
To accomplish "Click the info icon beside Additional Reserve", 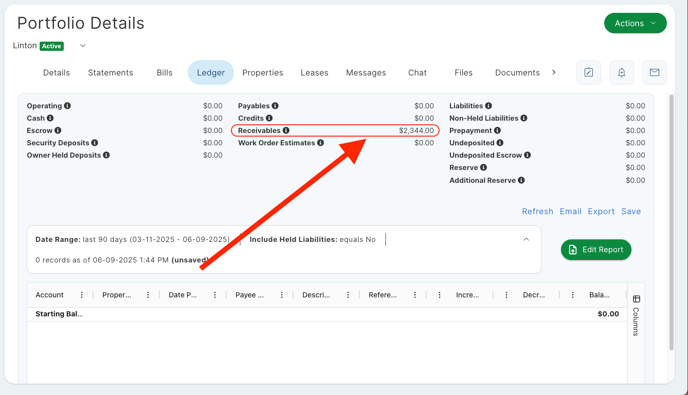I will 521,180.
